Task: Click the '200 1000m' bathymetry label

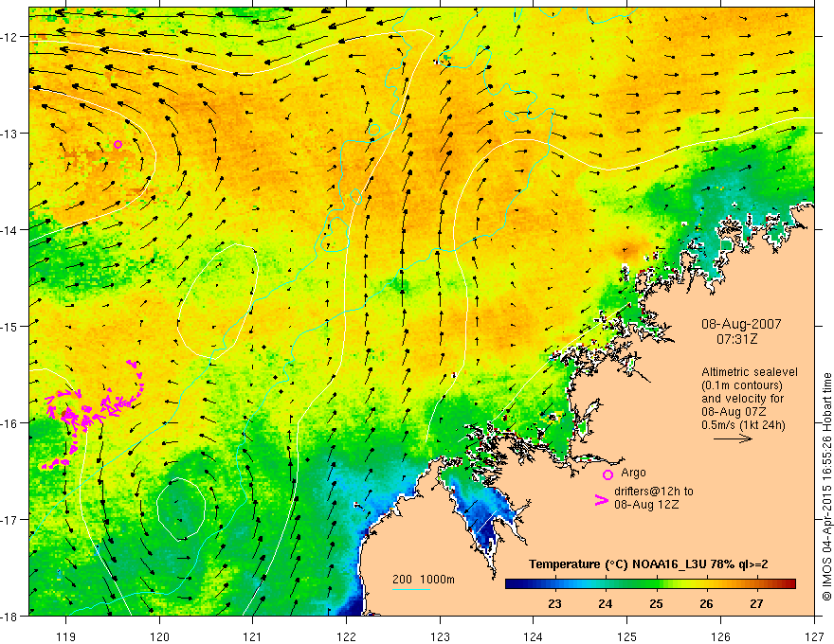Action: pos(424,580)
